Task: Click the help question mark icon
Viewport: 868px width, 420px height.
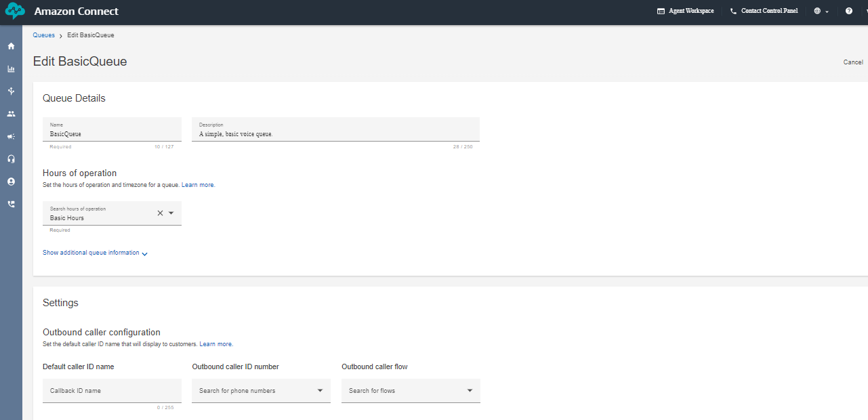Action: tap(848, 11)
